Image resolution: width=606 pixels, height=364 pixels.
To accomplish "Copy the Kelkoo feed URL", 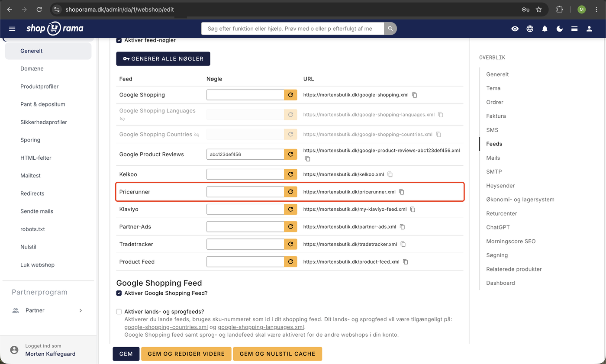I will tap(390, 174).
